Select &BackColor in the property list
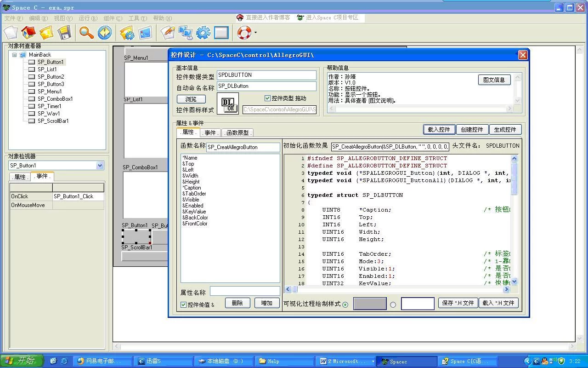The width and height of the screenshot is (588, 368). 195,218
